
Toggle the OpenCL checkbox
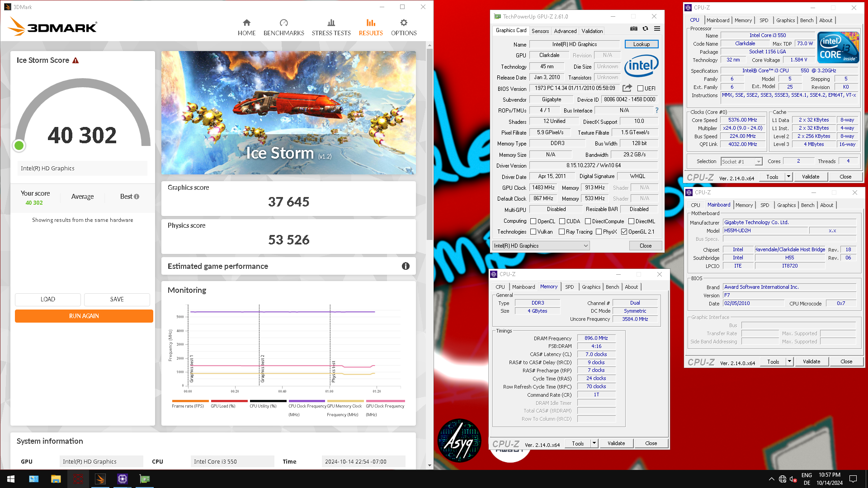click(533, 221)
